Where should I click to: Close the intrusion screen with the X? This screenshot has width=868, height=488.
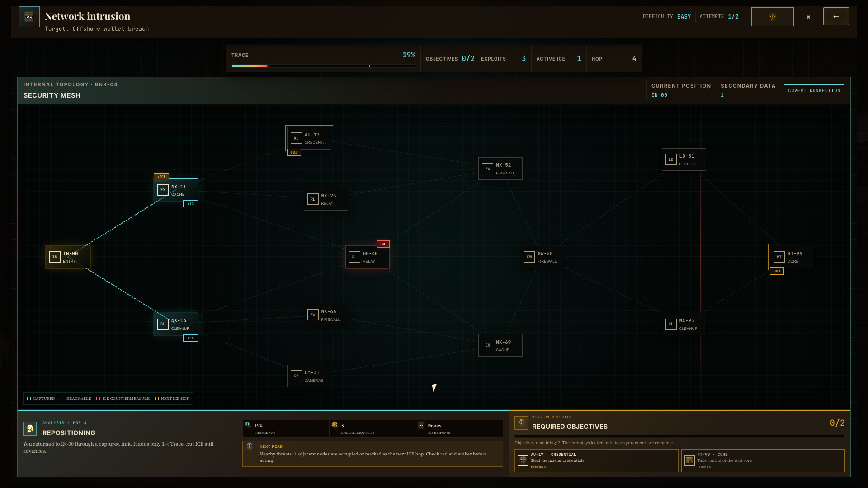[x=808, y=17]
